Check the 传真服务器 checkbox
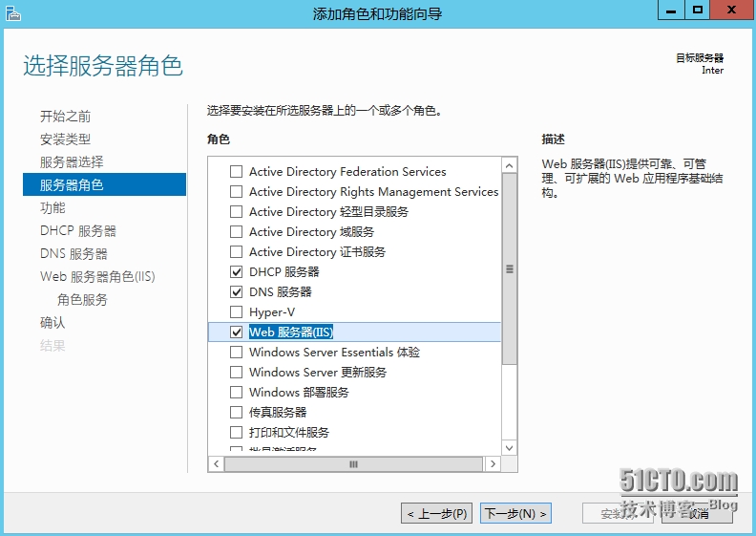 [237, 413]
